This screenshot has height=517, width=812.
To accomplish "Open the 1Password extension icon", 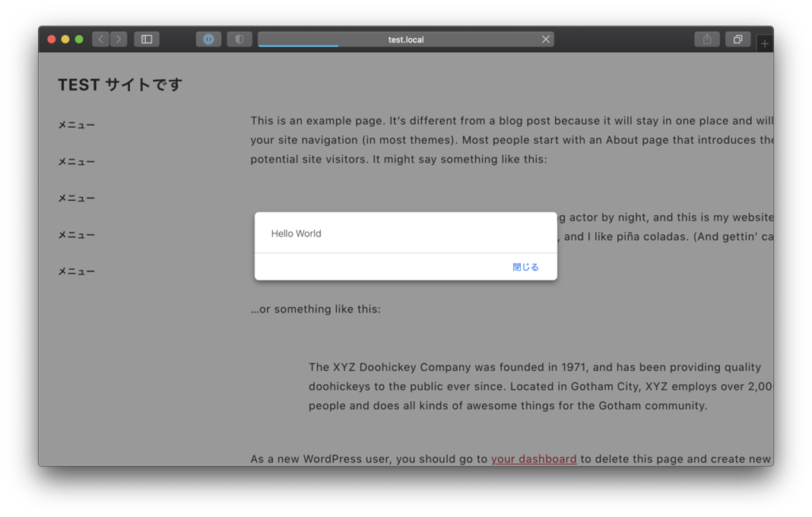I will [209, 40].
